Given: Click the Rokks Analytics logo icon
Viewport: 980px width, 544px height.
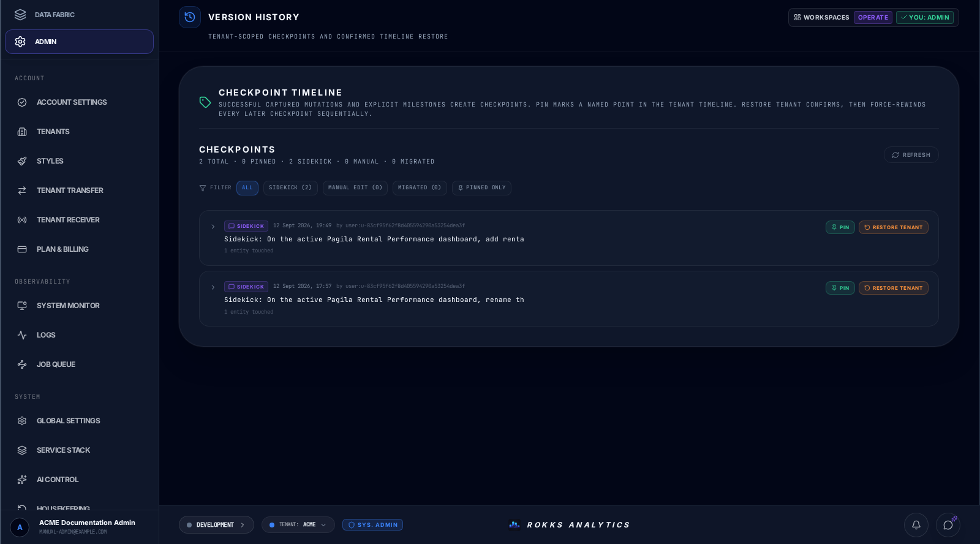Looking at the screenshot, I should pyautogui.click(x=514, y=524).
